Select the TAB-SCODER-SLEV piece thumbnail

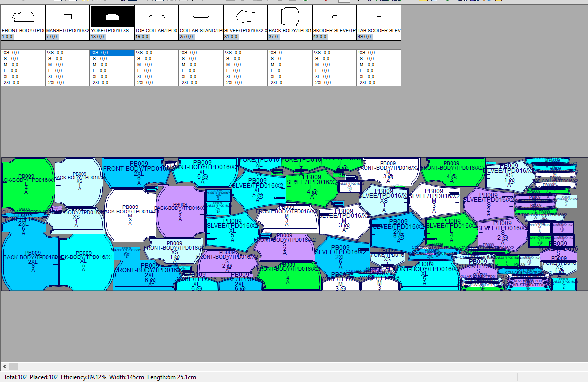[379, 18]
